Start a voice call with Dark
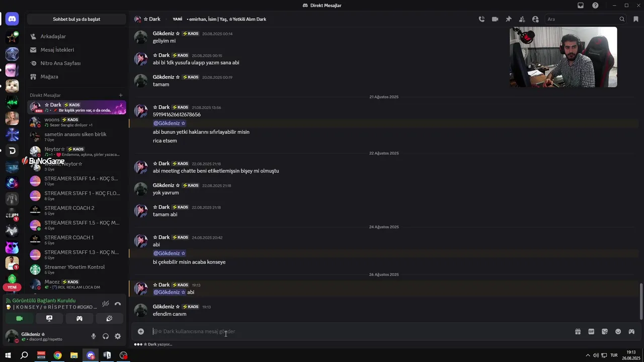Viewport: 644px width, 362px height. pyautogui.click(x=481, y=19)
